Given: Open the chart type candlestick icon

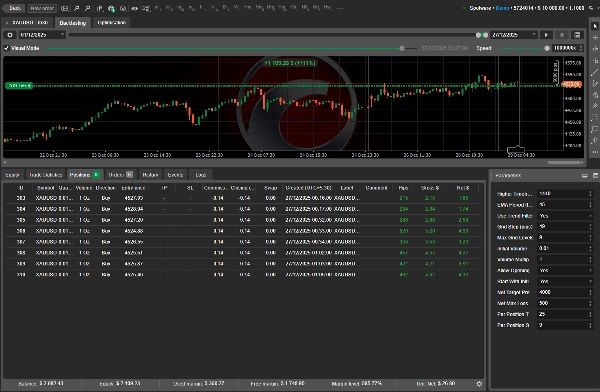Looking at the screenshot, I should pyautogui.click(x=100, y=8).
